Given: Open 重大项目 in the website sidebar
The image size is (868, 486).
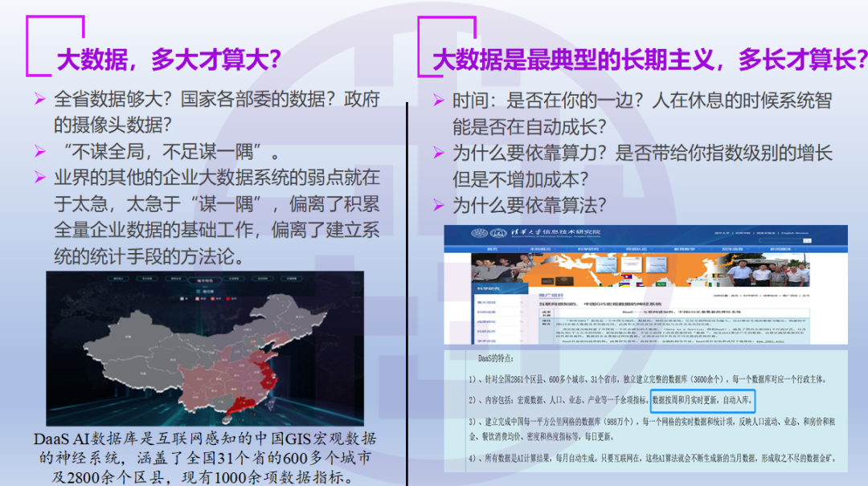Looking at the screenshot, I should (x=487, y=303).
